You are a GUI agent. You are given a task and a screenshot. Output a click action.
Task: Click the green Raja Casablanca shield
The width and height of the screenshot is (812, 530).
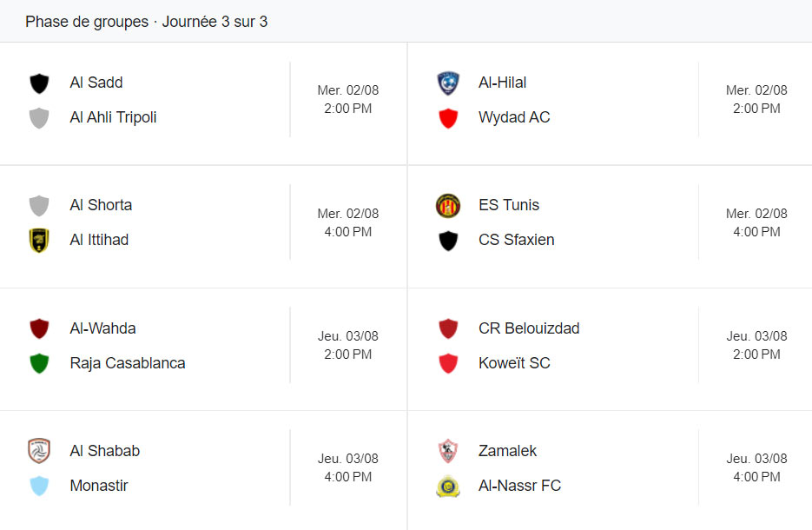(39, 363)
